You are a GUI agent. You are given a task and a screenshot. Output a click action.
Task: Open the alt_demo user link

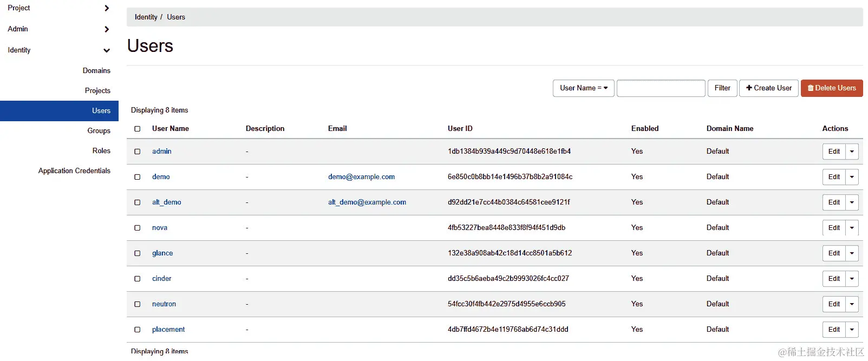coord(166,202)
